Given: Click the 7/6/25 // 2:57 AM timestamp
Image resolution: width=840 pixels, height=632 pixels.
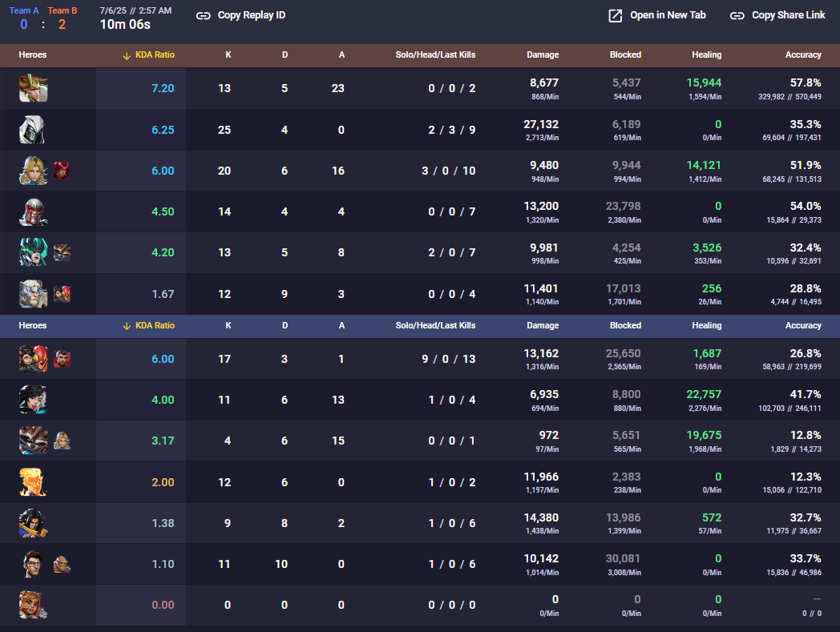Looking at the screenshot, I should (x=135, y=10).
